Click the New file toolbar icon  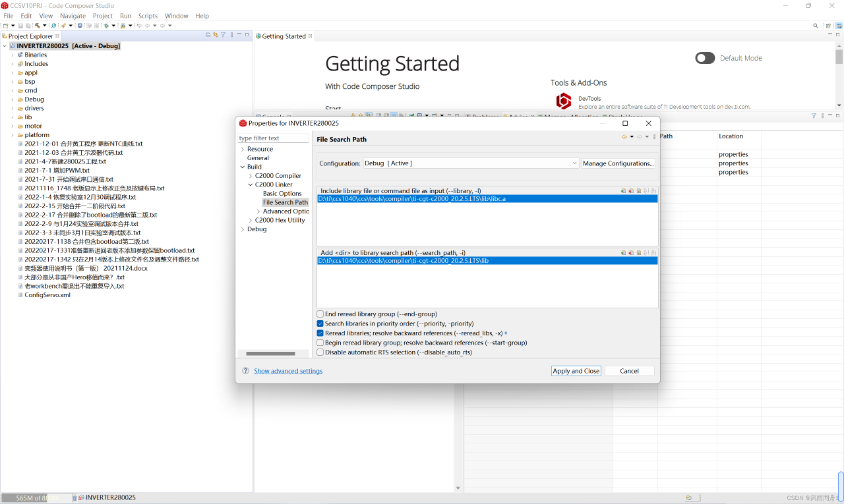coord(5,26)
